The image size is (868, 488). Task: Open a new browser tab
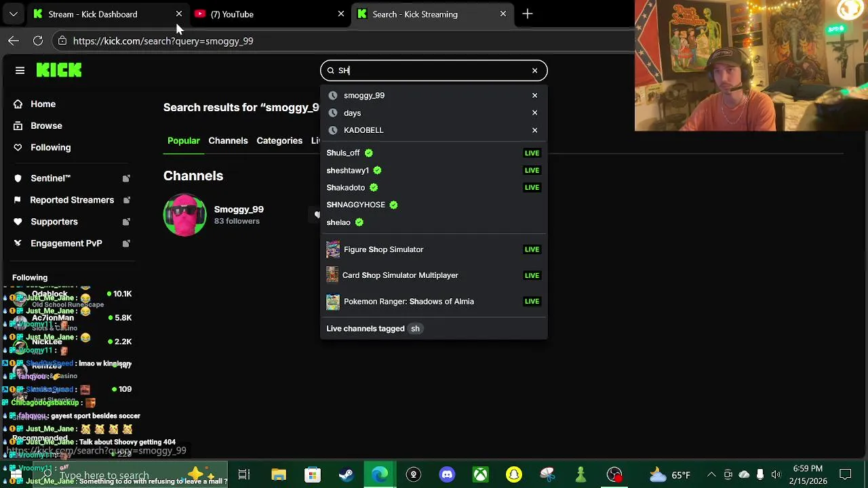(x=527, y=14)
